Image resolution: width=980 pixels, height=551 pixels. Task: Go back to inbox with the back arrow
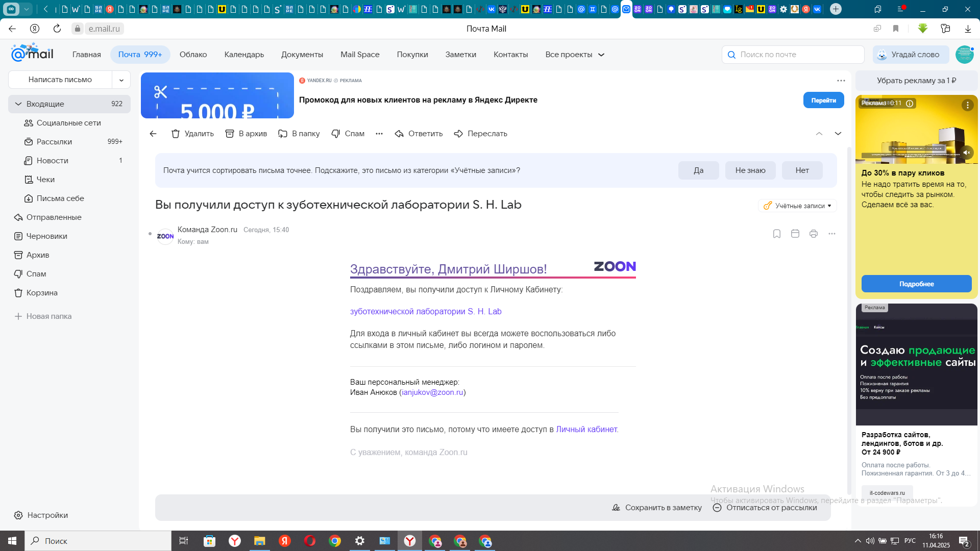pos(153,134)
